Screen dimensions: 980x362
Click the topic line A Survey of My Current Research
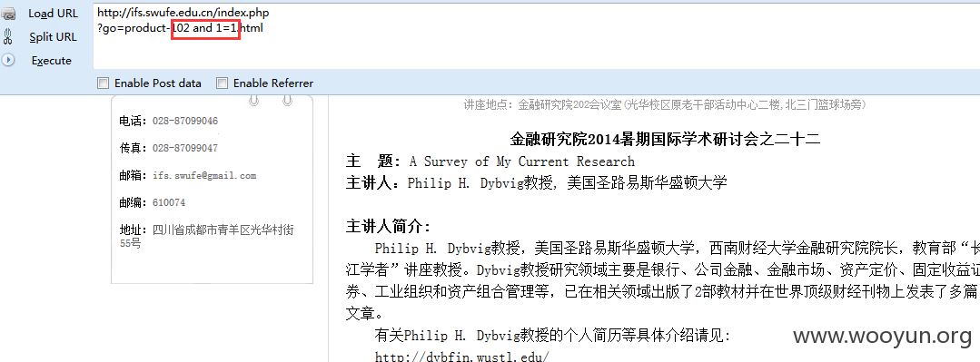[522, 161]
